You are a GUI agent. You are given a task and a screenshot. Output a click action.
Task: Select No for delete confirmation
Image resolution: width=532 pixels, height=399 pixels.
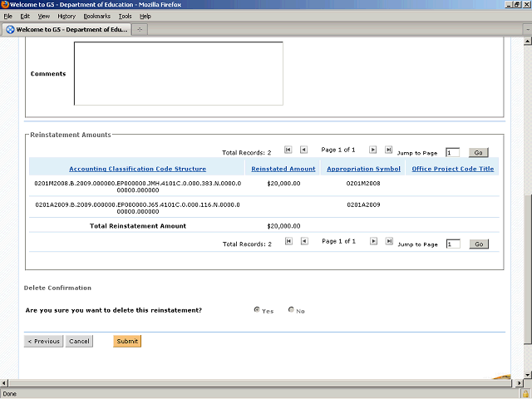tap(291, 310)
